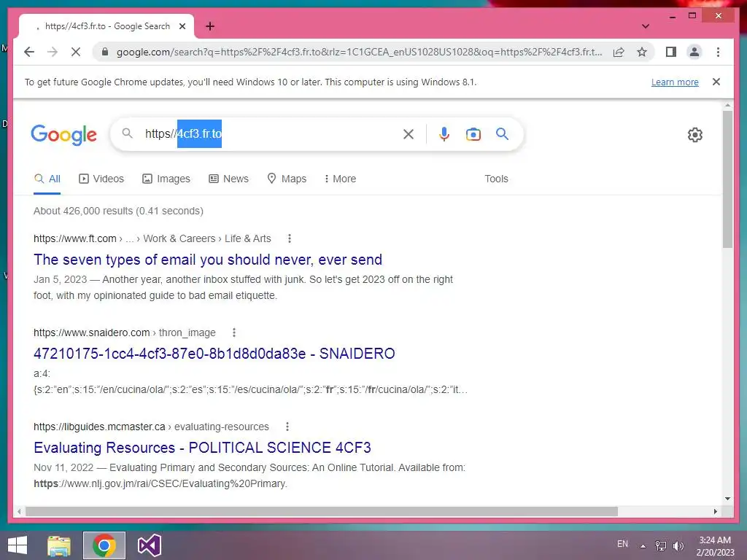
Task: Click the About 426,000 results text
Action: (x=118, y=211)
